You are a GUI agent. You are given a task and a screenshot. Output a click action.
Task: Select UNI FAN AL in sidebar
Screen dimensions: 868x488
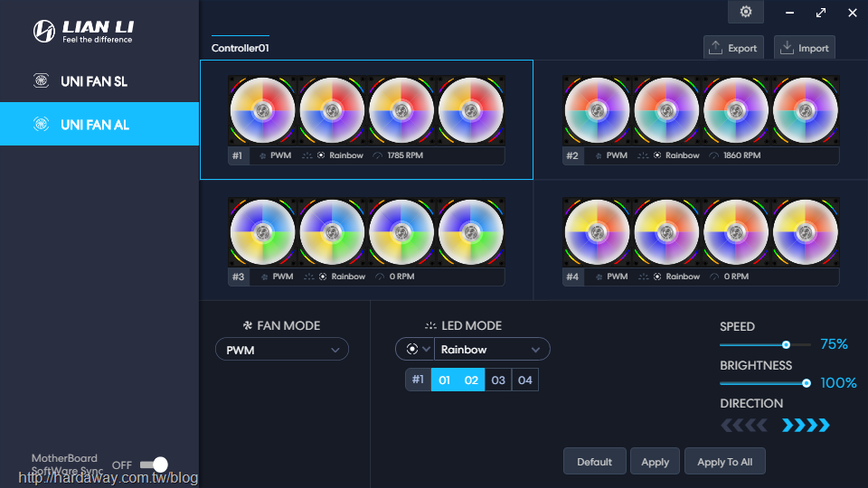click(99, 124)
